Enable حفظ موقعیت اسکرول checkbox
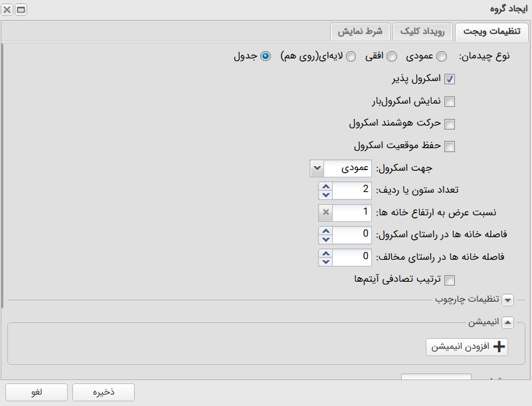 [450, 146]
